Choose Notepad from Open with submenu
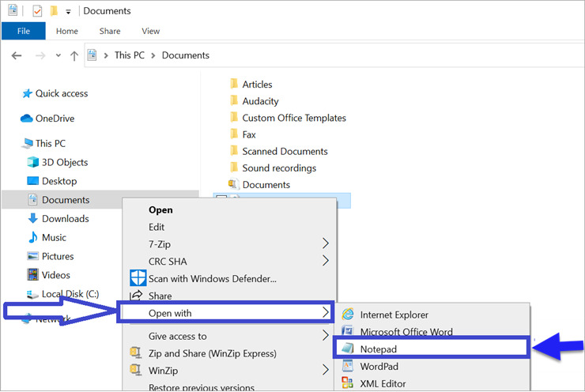 [x=378, y=348]
